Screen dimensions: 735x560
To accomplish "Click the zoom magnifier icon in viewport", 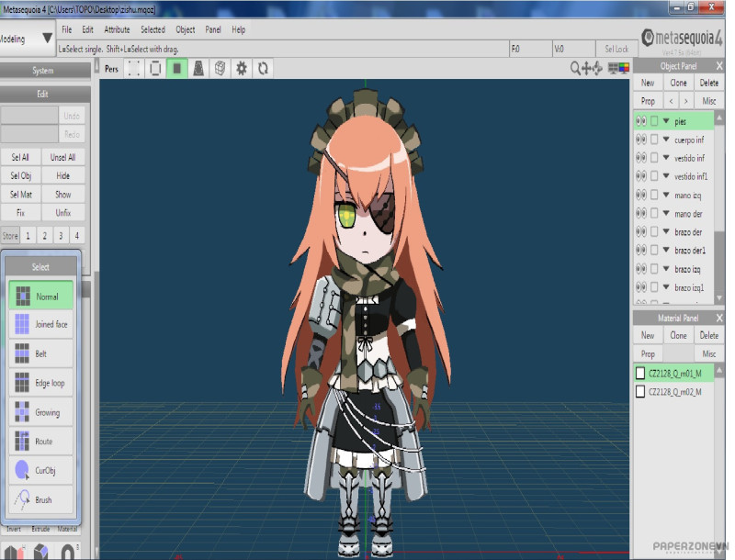I will [x=576, y=68].
